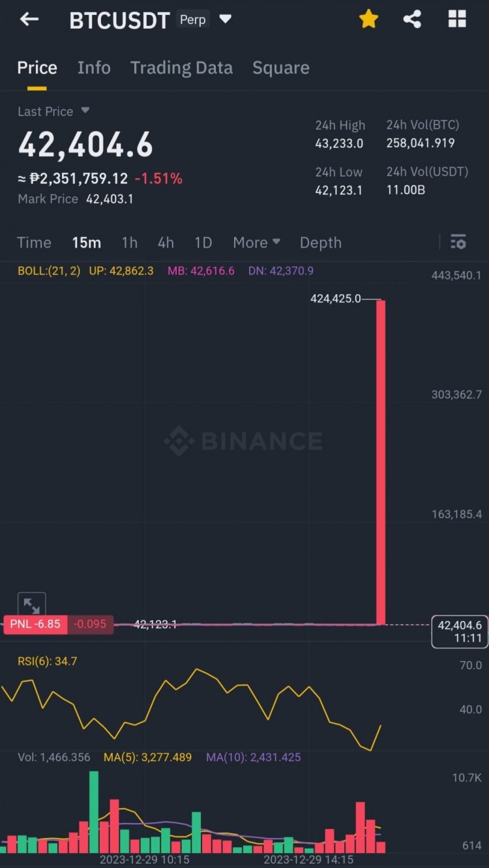The width and height of the screenshot is (489, 868).
Task: Tap the share icon
Action: click(412, 20)
